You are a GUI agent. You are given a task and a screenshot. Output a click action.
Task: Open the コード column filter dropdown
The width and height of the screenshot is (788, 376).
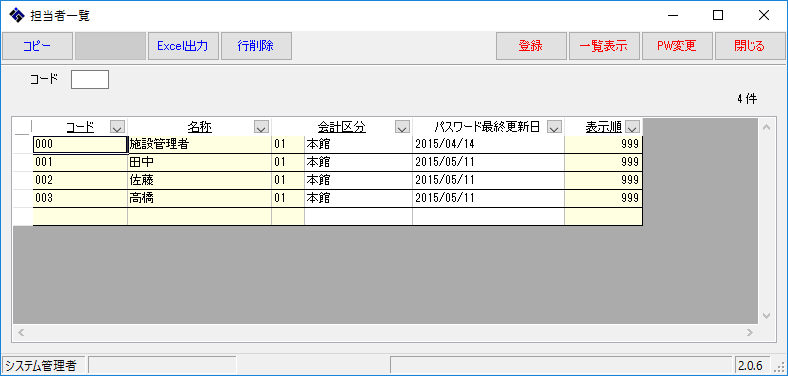pyautogui.click(x=118, y=128)
